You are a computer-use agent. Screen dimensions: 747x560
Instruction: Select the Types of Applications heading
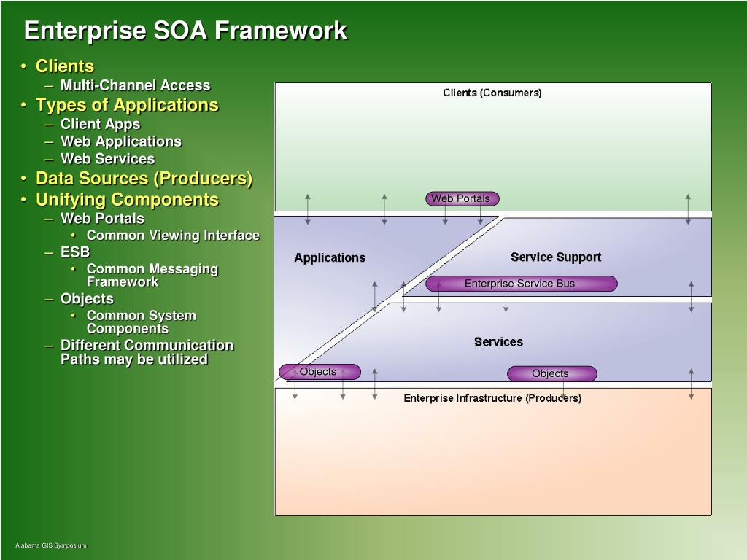point(127,105)
